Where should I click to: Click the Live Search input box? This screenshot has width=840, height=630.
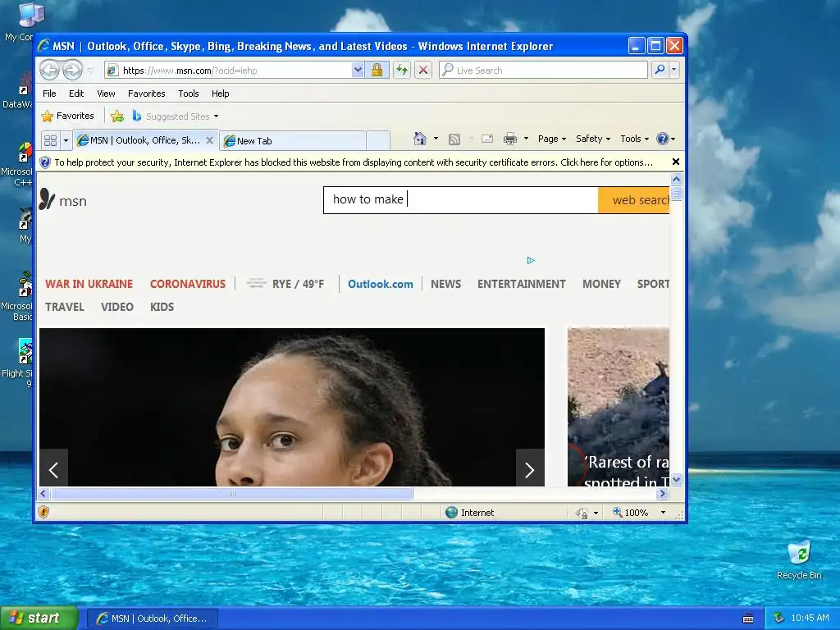tap(543, 71)
